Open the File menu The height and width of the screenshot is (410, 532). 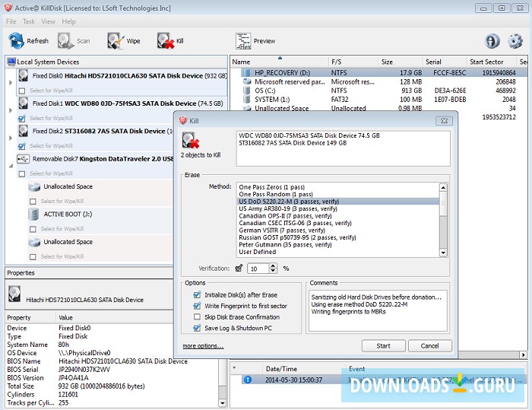coord(11,22)
